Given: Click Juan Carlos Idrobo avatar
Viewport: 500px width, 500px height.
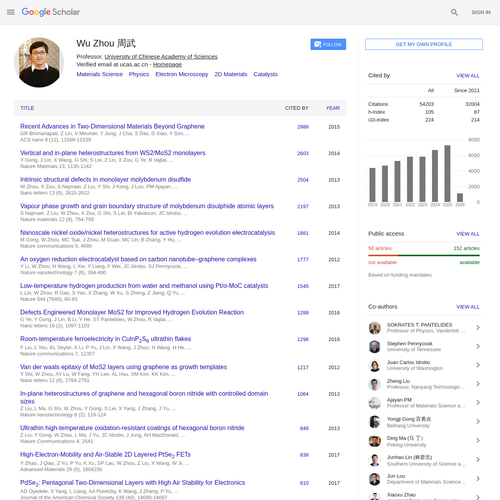Looking at the screenshot, I should (x=375, y=365).
